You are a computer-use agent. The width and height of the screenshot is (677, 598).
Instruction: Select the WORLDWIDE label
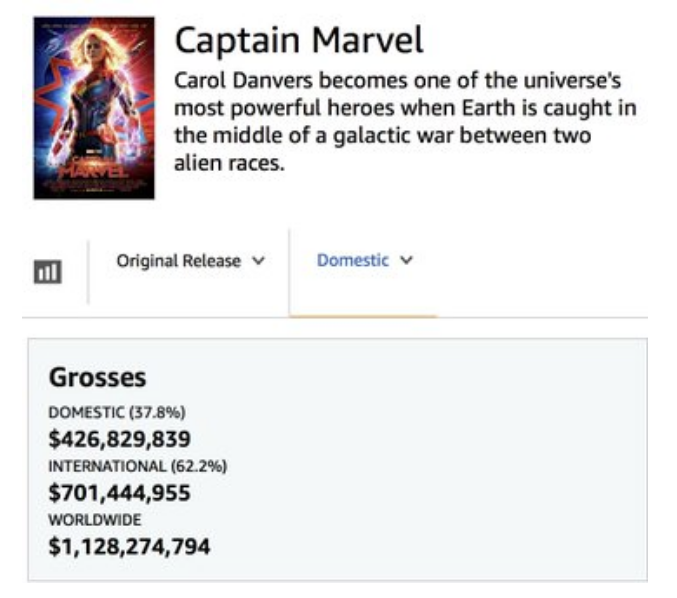[95, 519]
